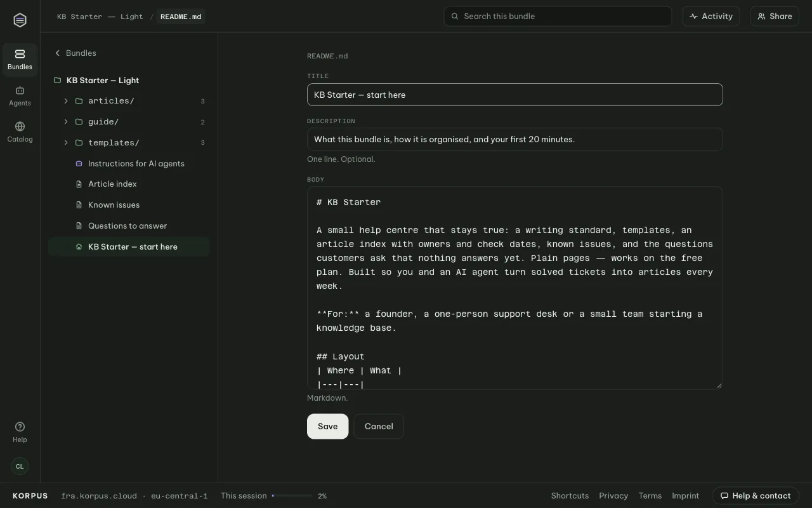Click the Known issues document icon
The width and height of the screenshot is (812, 508).
[x=79, y=205]
